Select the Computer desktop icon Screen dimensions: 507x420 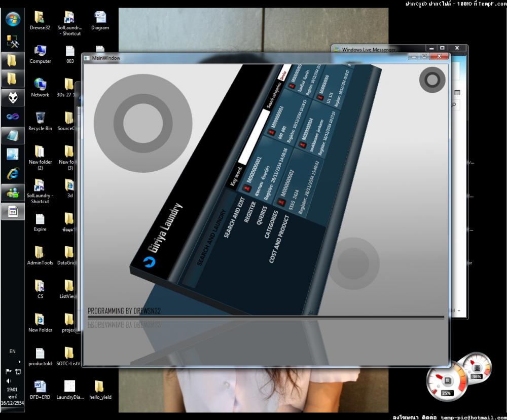coord(40,54)
